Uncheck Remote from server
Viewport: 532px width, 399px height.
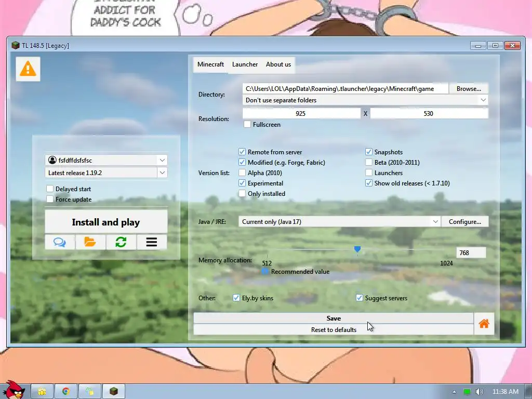tap(242, 152)
